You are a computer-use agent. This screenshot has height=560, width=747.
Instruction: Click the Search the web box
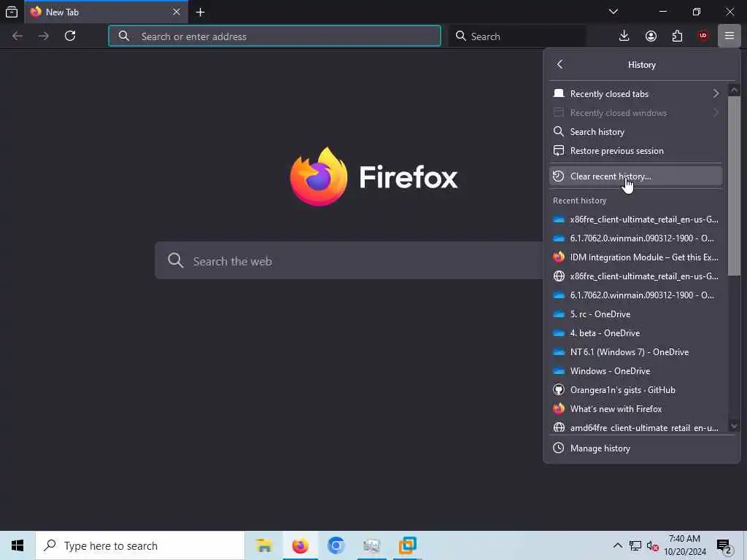pos(349,260)
